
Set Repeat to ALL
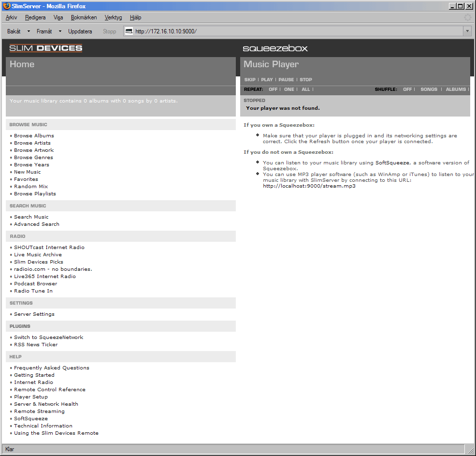[306, 89]
